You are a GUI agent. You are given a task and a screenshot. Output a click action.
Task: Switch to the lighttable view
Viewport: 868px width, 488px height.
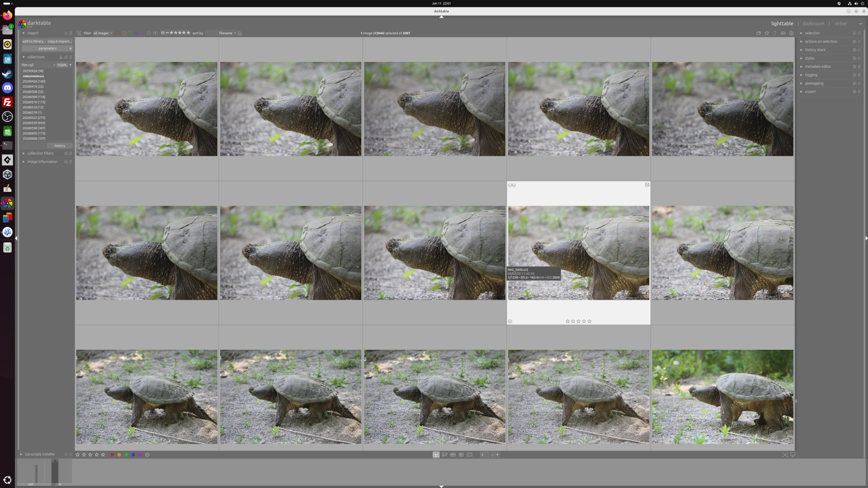coord(782,23)
